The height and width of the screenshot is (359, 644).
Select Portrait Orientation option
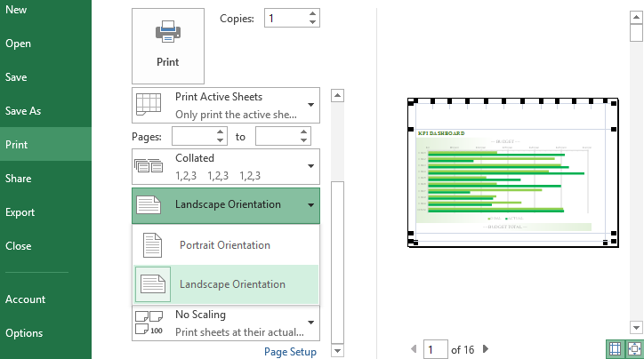pyautogui.click(x=225, y=245)
